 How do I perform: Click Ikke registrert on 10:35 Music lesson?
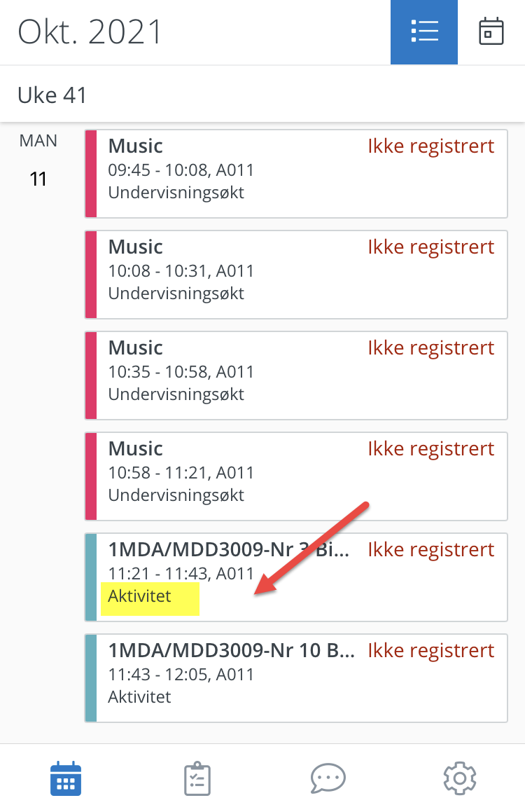tap(431, 348)
